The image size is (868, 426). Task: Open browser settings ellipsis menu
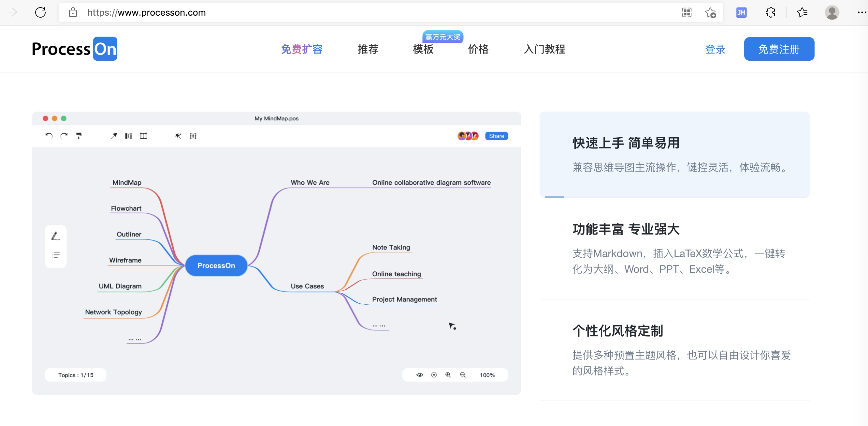(861, 12)
